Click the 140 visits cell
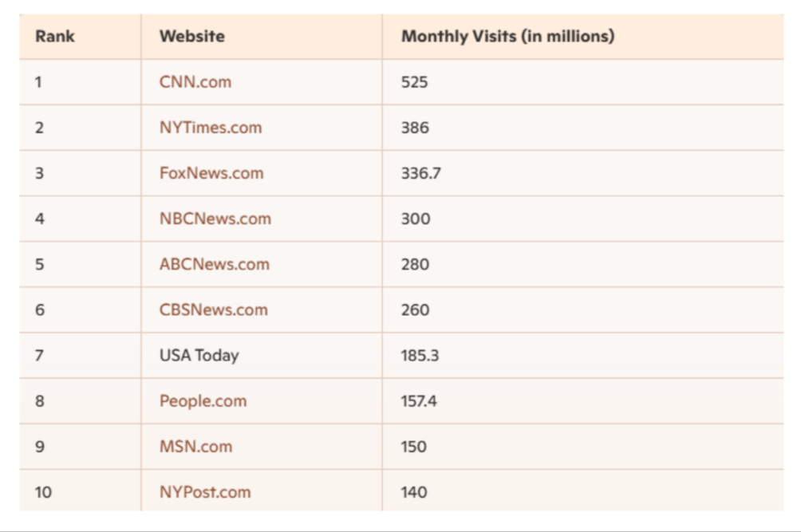 (x=583, y=491)
